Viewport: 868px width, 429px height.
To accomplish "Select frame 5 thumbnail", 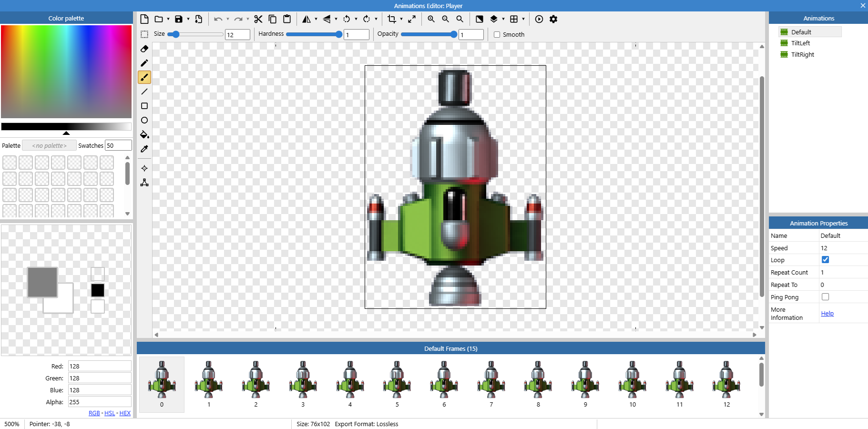I will 397,384.
